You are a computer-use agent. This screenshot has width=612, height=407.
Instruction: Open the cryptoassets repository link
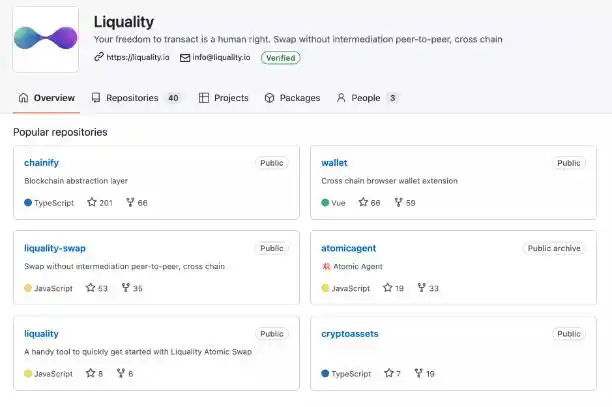click(x=350, y=334)
